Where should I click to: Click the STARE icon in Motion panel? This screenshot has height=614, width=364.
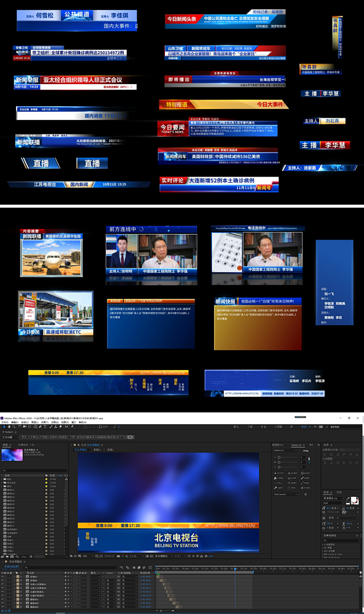tap(305, 488)
